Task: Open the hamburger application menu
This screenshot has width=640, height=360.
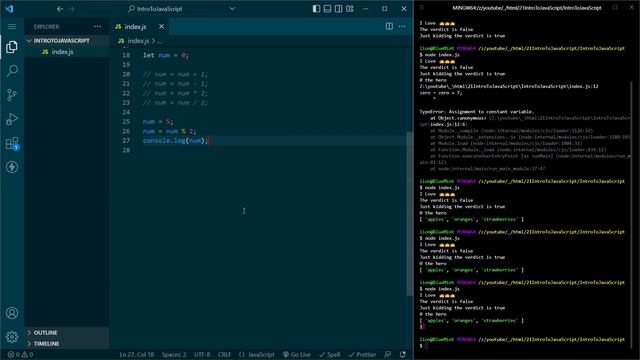Action: (12, 27)
